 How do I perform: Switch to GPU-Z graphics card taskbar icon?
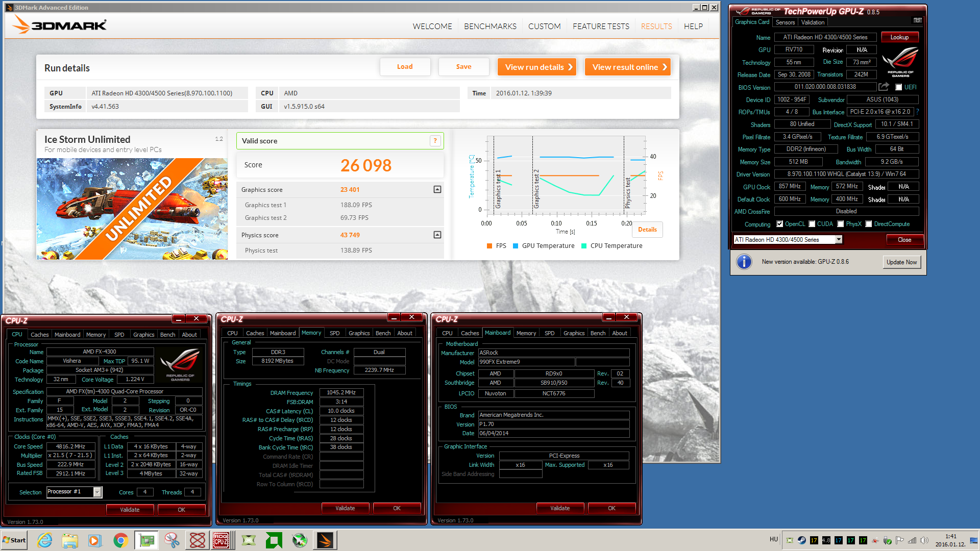[146, 540]
